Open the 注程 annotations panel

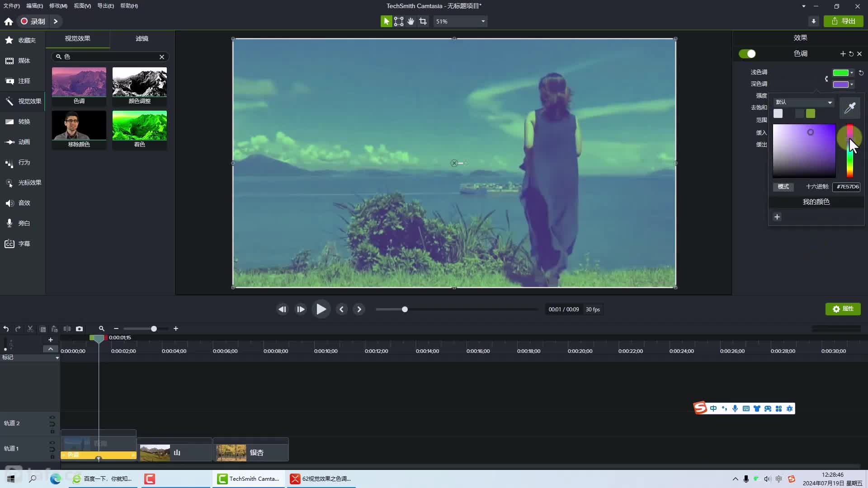pyautogui.click(x=23, y=81)
